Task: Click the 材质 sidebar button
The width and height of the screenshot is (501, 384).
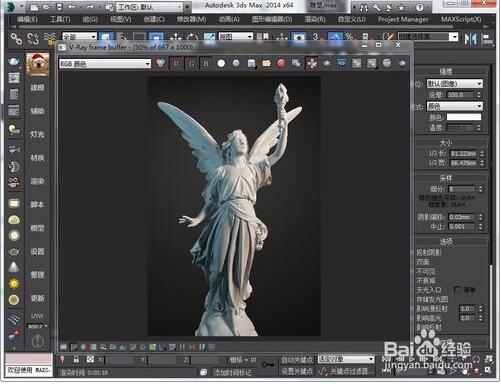Action: [37, 158]
